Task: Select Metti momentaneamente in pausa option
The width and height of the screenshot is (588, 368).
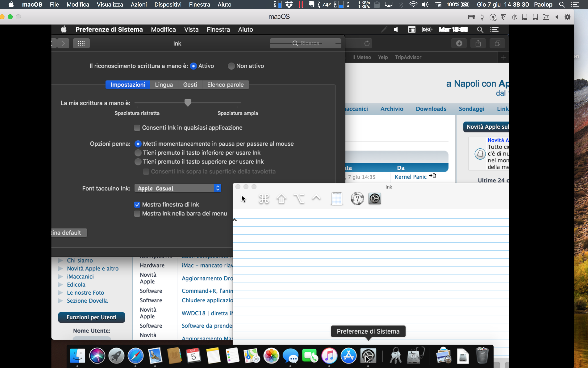Action: 138,144
